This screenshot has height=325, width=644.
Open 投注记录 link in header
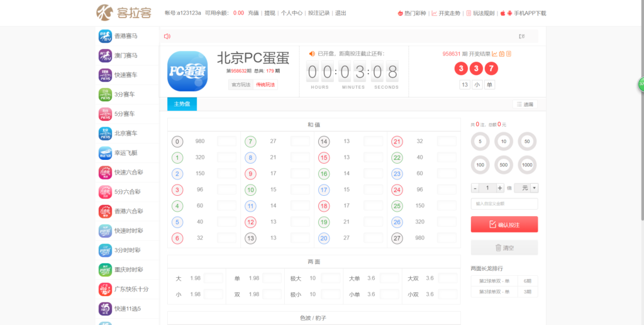pos(319,13)
